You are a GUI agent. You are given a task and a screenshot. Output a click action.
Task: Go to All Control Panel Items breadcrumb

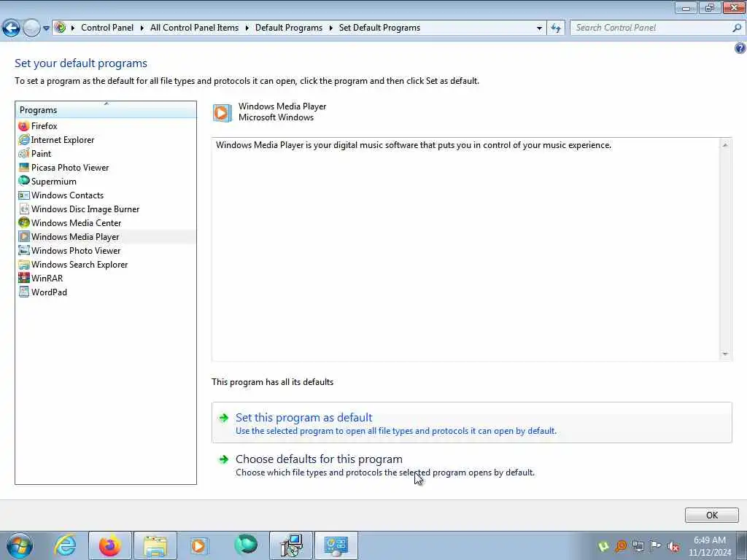[194, 28]
